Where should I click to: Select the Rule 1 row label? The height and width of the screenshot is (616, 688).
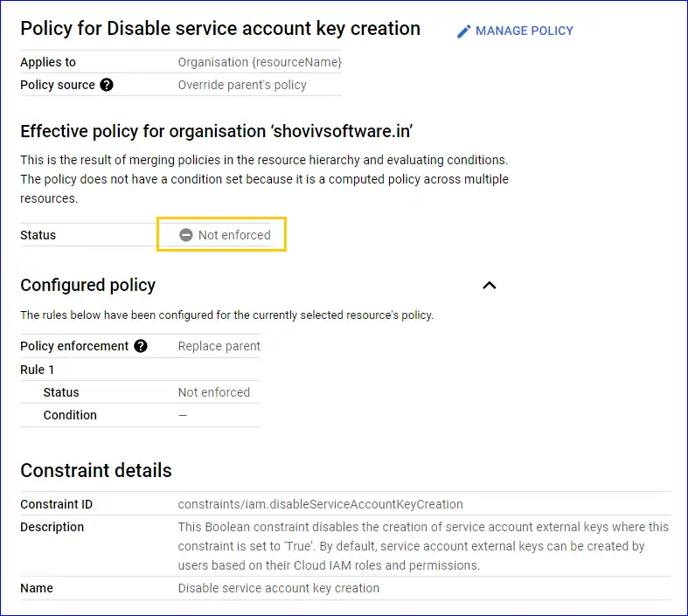[38, 370]
